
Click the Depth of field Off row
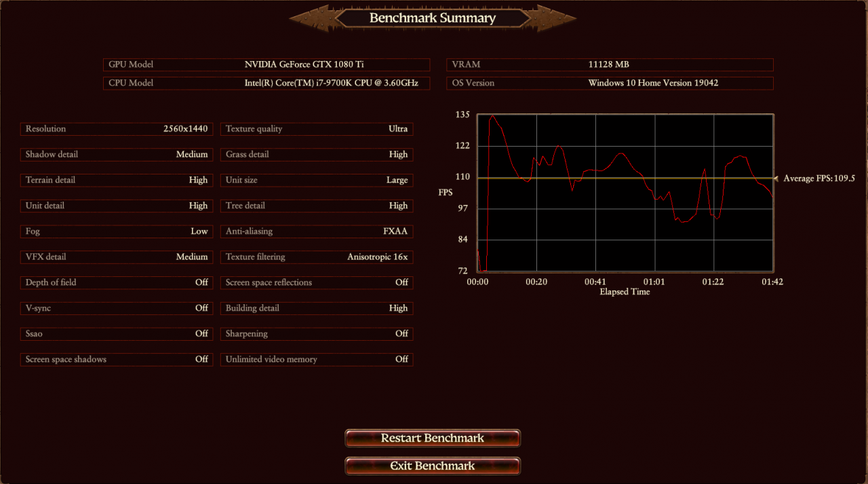click(x=117, y=282)
